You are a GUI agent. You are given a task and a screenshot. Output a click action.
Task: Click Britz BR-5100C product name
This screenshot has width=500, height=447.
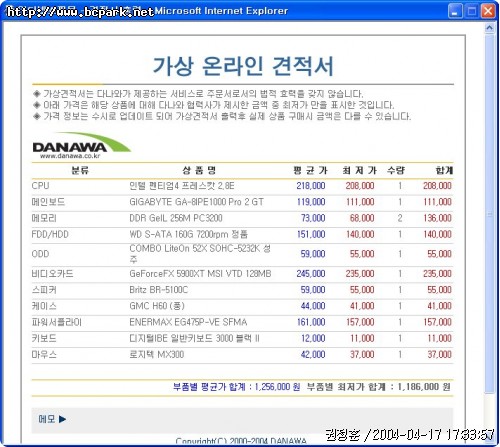pos(159,290)
